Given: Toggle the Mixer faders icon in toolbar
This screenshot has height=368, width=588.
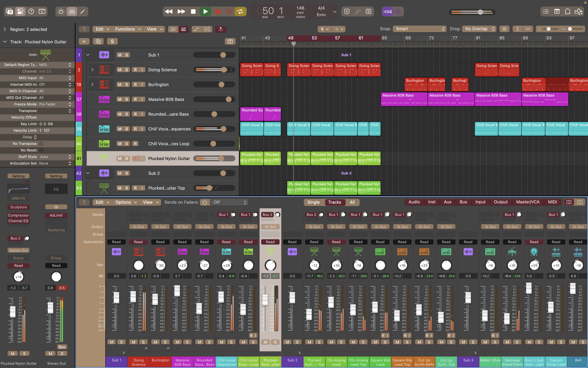Looking at the screenshot, I should pos(72,11).
